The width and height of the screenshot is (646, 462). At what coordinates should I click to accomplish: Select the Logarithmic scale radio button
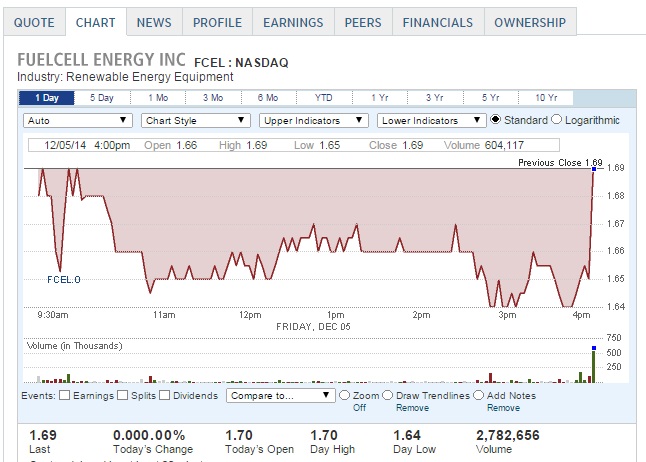coord(556,120)
